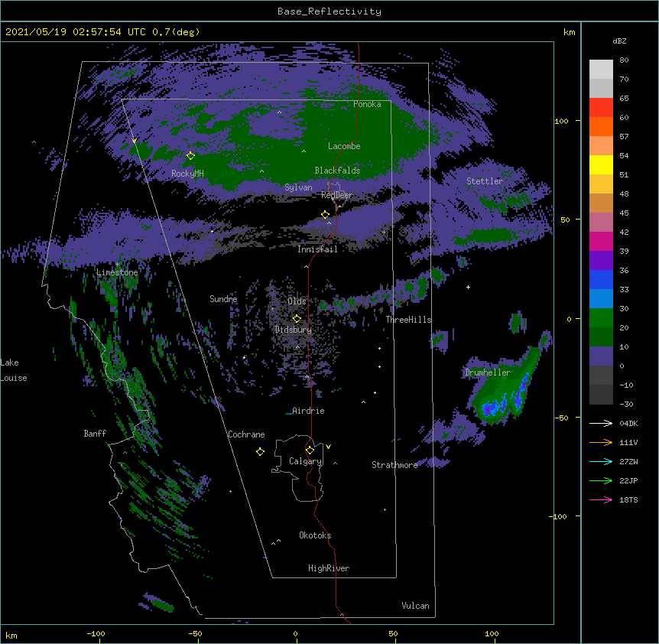659x644 pixels.
Task: Click the Sylvan town label
Action: pyautogui.click(x=298, y=187)
